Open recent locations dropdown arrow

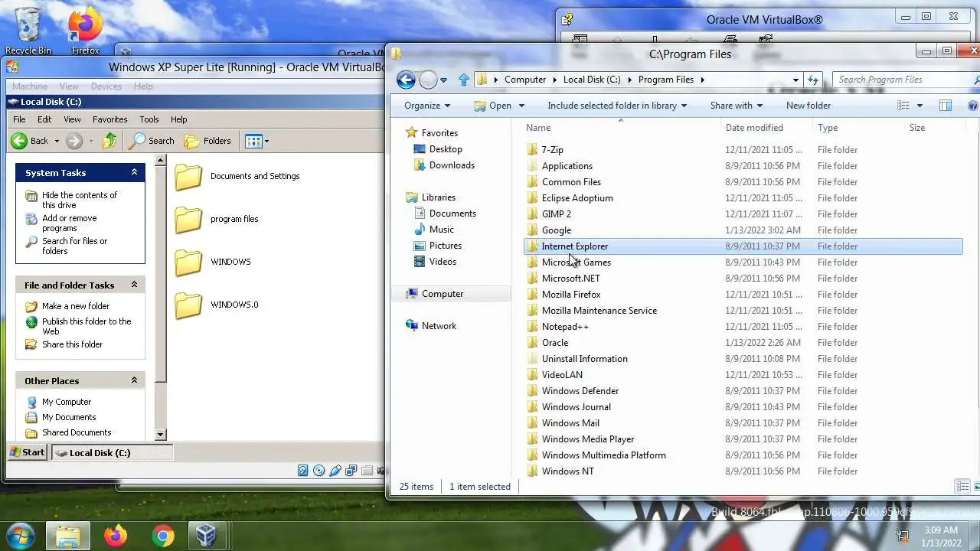pos(443,80)
